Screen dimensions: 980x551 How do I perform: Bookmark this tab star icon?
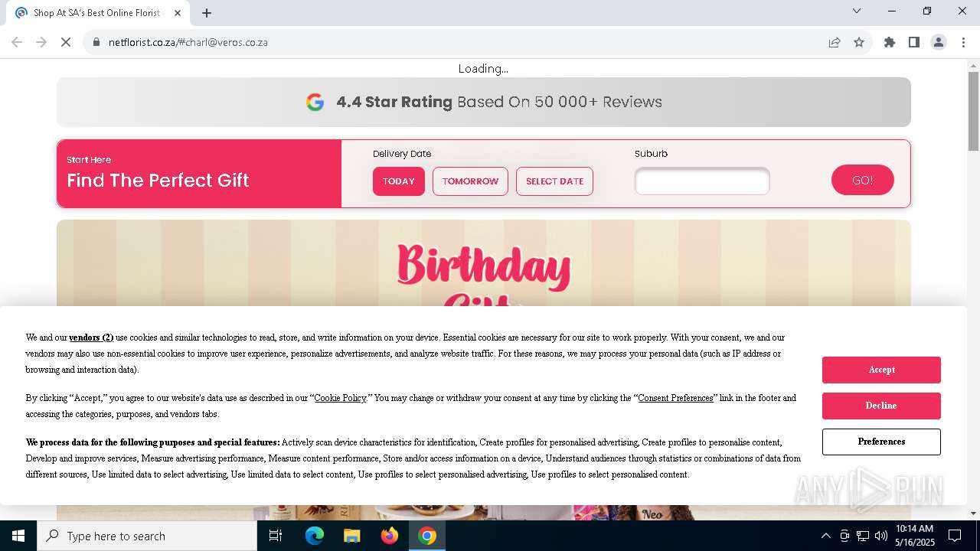[859, 42]
